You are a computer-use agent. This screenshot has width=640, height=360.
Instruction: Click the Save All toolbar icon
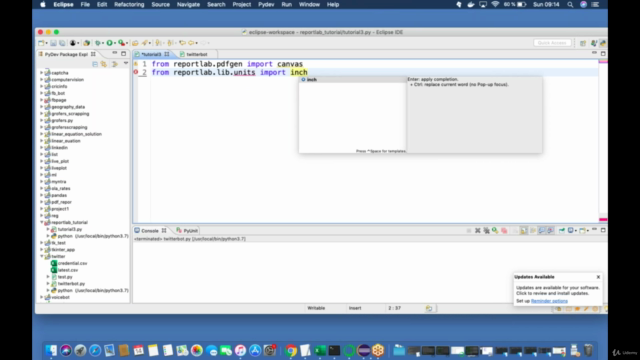pos(62,43)
